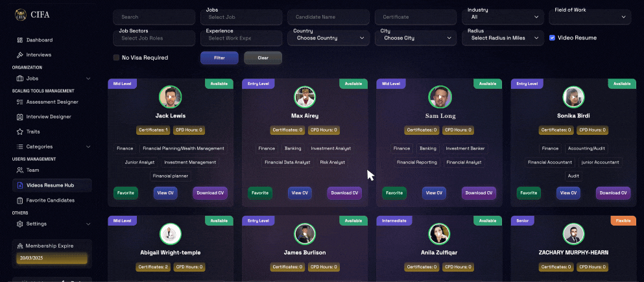This screenshot has height=282, width=644.
Task: Open the Select Radius in Miles dropdown
Action: pyautogui.click(x=503, y=38)
